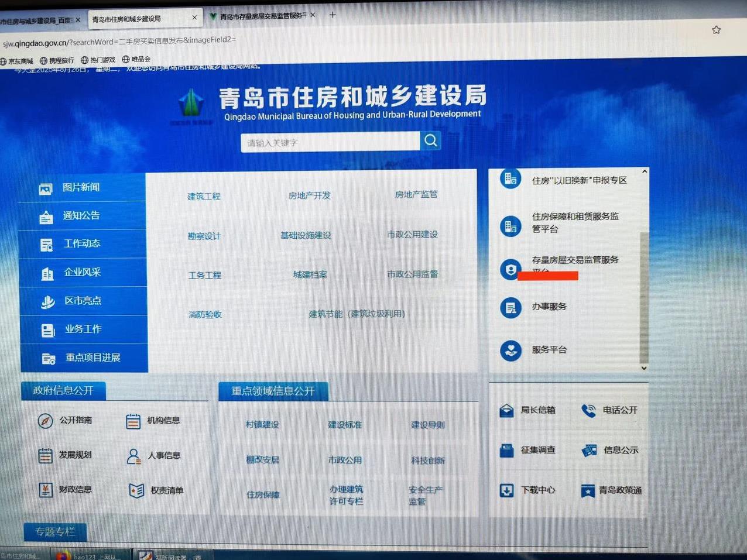The width and height of the screenshot is (747, 560).
Task: Select the 专题专栏 section header
Action: 55,532
